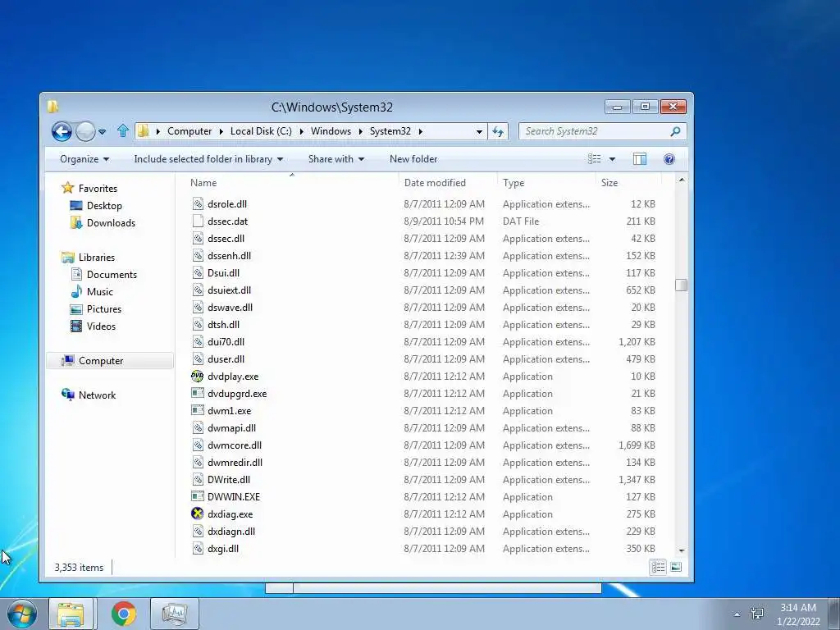The height and width of the screenshot is (630, 840).
Task: Expand the arrow after System32 breadcrumb
Action: [x=421, y=131]
